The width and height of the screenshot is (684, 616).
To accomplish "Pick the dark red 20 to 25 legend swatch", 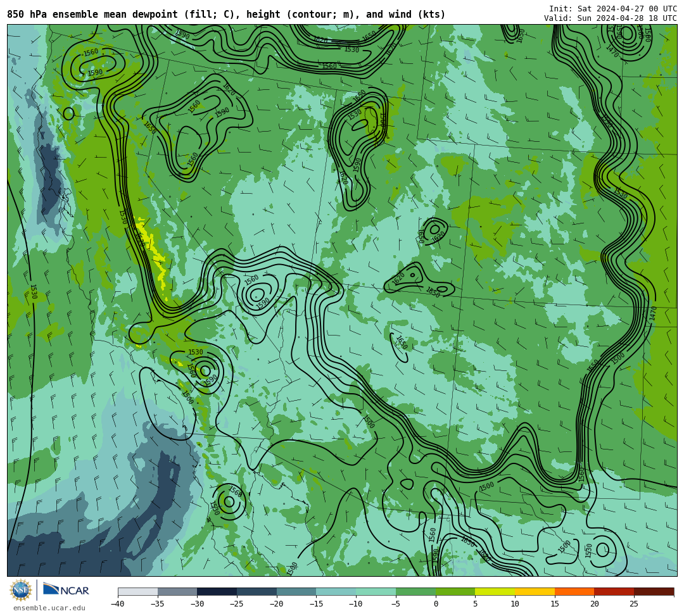I will point(614,591).
